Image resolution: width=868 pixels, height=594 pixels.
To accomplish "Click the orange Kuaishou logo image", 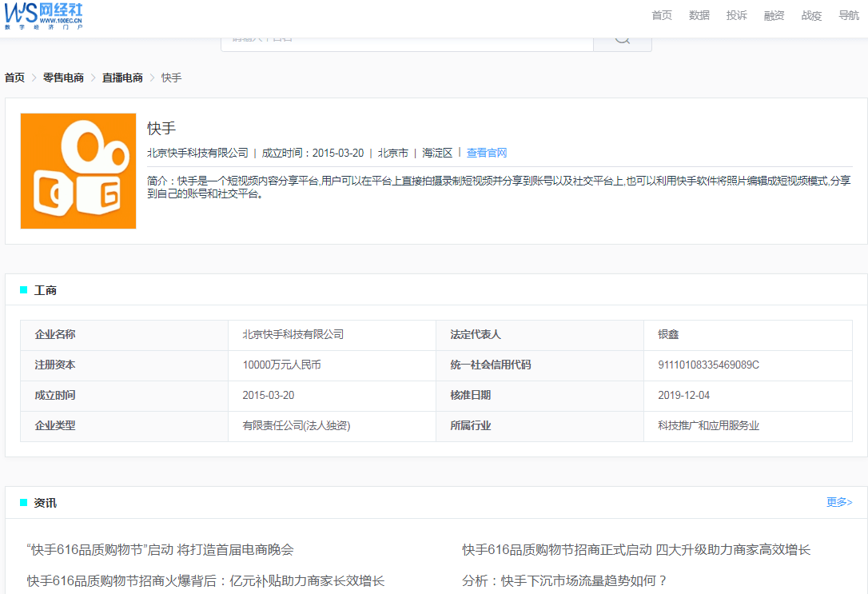I will (x=78, y=171).
